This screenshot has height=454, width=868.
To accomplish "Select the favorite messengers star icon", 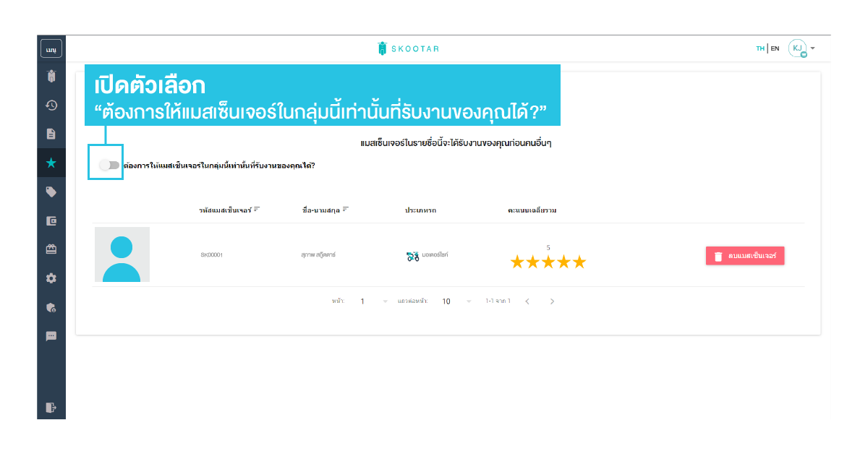I will [51, 163].
